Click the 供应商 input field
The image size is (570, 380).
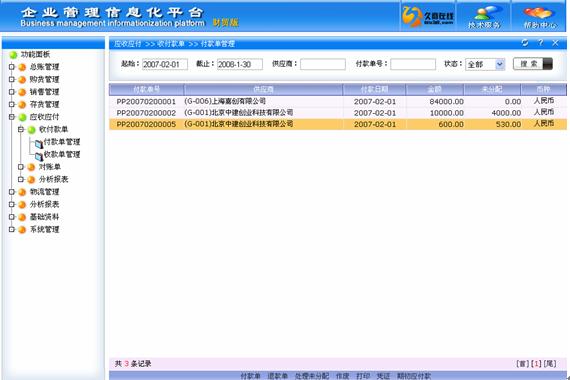click(323, 64)
